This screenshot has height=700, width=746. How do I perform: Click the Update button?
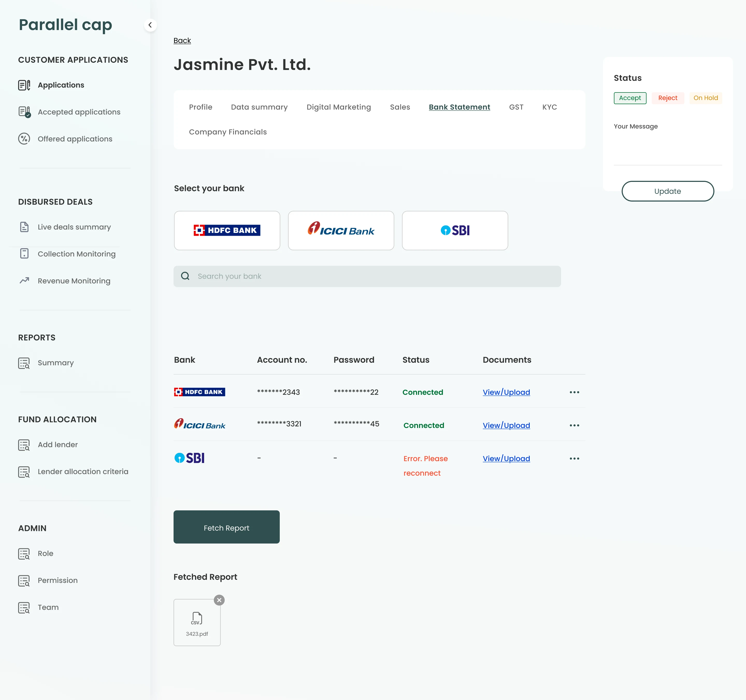(668, 191)
